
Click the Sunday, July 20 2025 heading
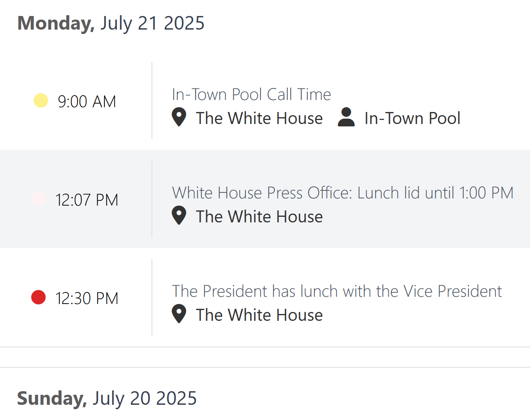pos(107,398)
